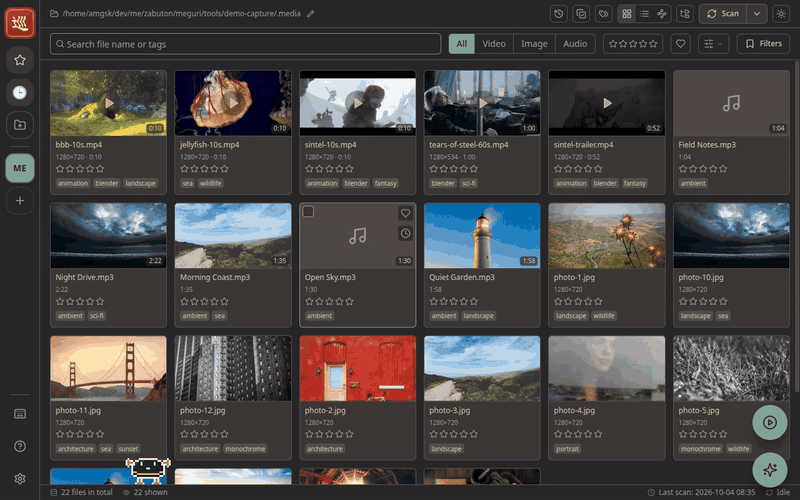This screenshot has height=500, width=800.
Task: Click the 'Last scan: 2026-10-04 08:35' status
Action: point(702,492)
